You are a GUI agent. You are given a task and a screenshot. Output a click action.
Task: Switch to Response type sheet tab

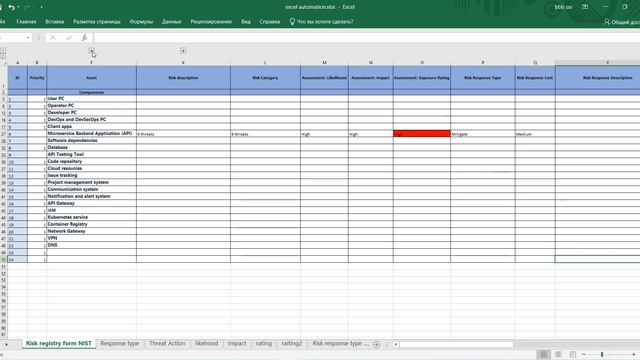pos(120,344)
